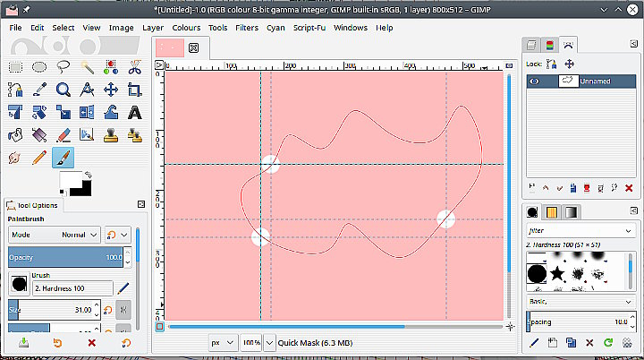
Task: Switch to the Channels dock tab
Action: point(549,45)
